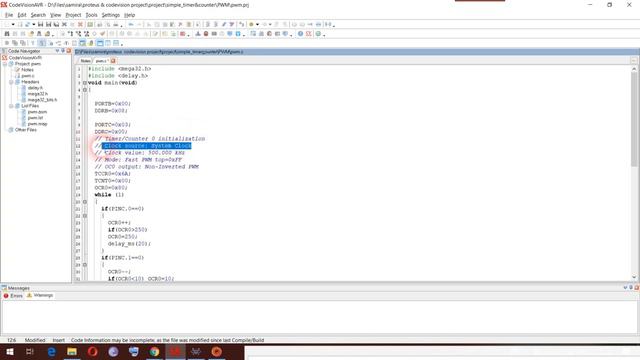The width and height of the screenshot is (640, 360).
Task: Click the editor scrollbar up arrow
Action: (x=634, y=69)
